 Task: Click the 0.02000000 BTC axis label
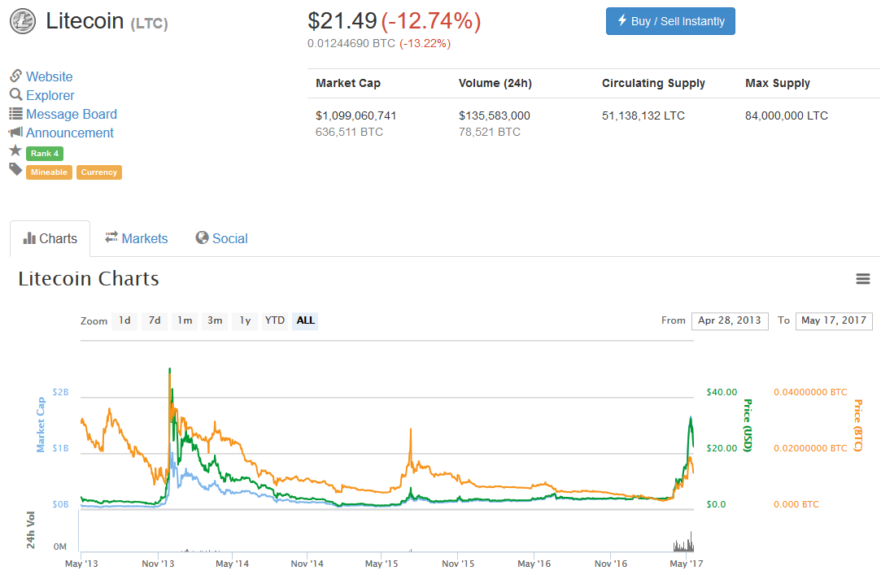coord(810,448)
